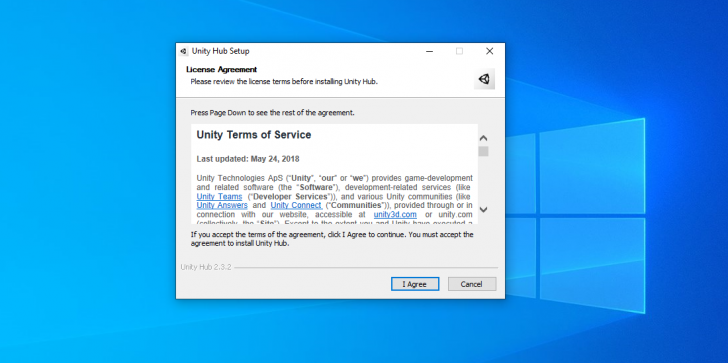Visit the unity3d.com link
Screen dimensions: 728x363
395,214
